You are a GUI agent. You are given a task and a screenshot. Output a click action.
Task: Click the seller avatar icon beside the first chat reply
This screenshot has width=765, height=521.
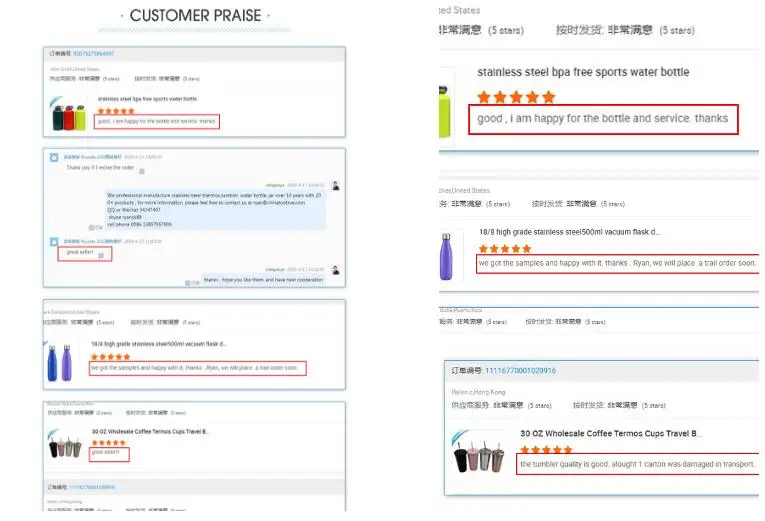(336, 185)
